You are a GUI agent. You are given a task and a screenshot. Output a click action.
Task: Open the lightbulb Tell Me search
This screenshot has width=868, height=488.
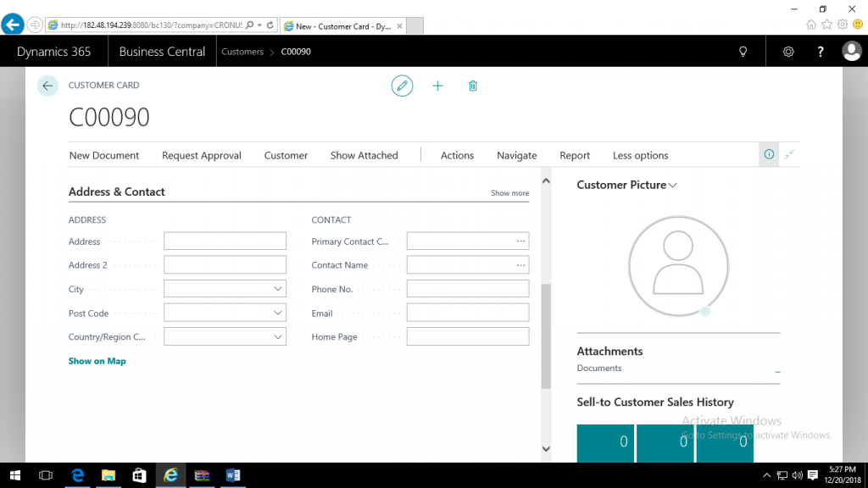tap(743, 52)
